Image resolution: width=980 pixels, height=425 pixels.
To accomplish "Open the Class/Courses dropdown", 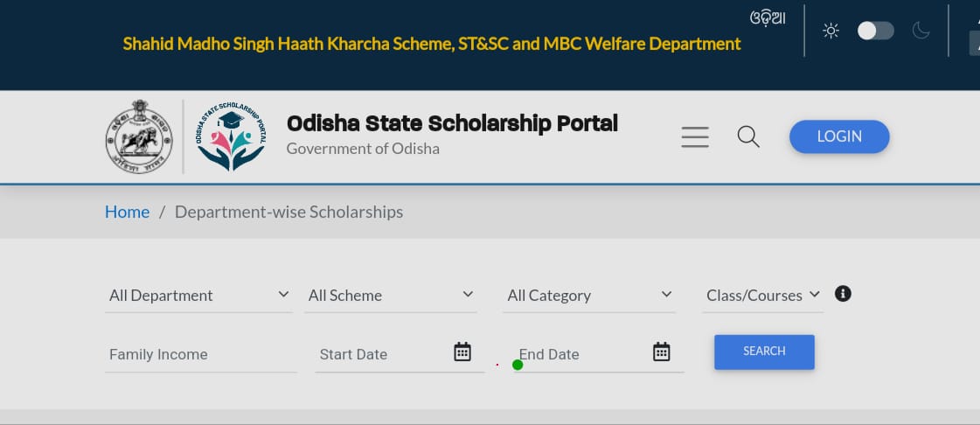I will point(763,296).
